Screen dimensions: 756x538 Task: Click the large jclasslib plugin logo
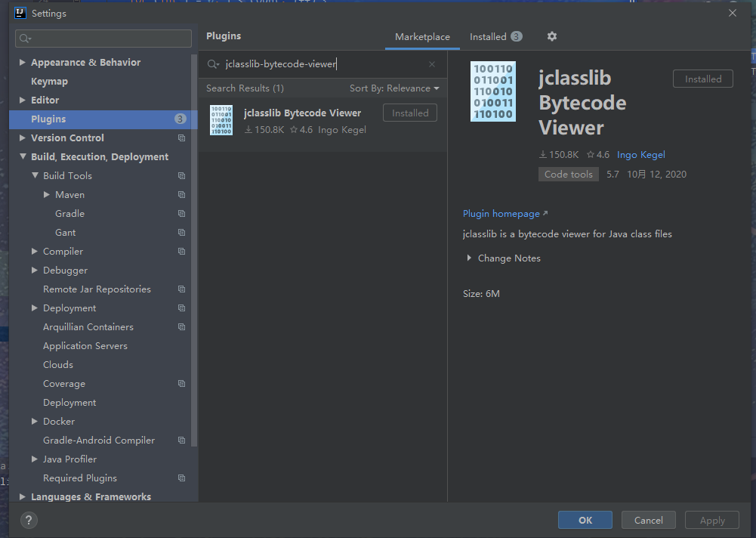point(492,91)
